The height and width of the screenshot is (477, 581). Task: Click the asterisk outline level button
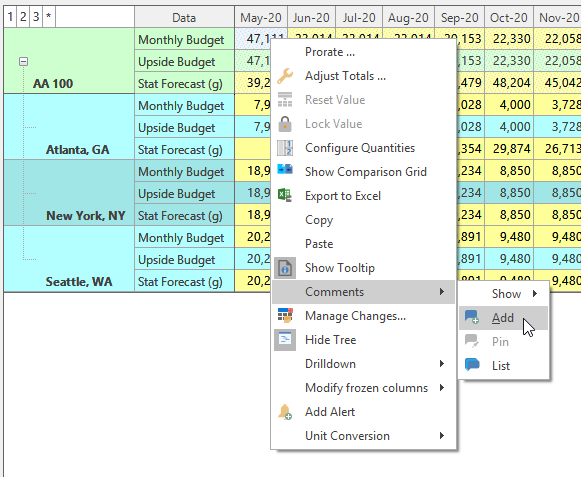point(49,17)
